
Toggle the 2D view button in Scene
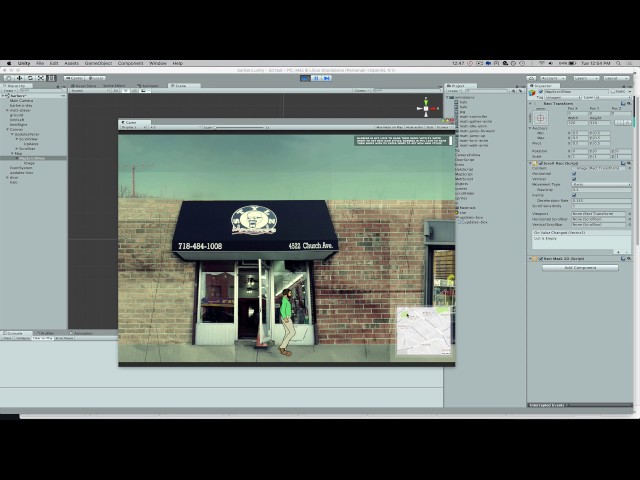116,91
